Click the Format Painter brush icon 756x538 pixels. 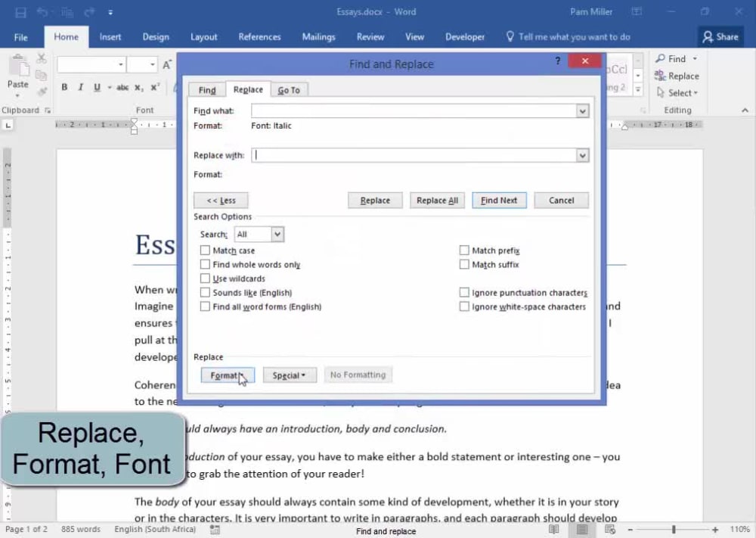(42, 92)
